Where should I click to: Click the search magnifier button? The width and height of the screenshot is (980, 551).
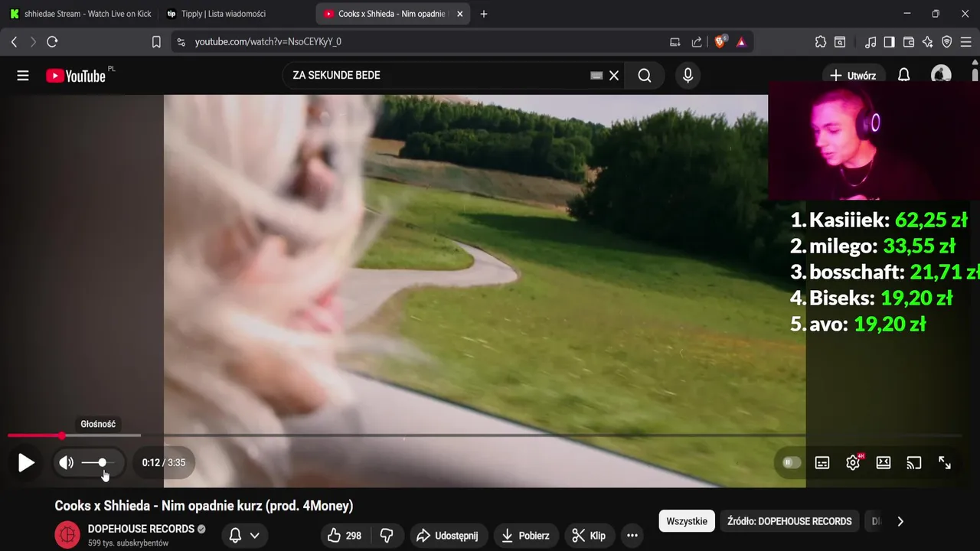click(645, 75)
